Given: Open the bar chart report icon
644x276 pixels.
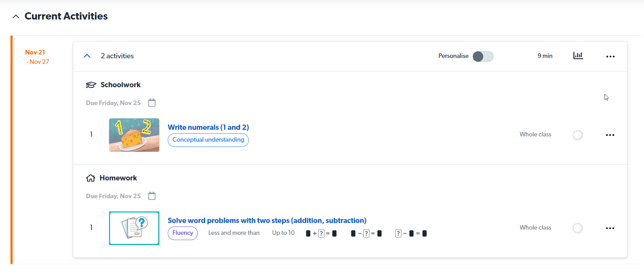Looking at the screenshot, I should click(578, 56).
